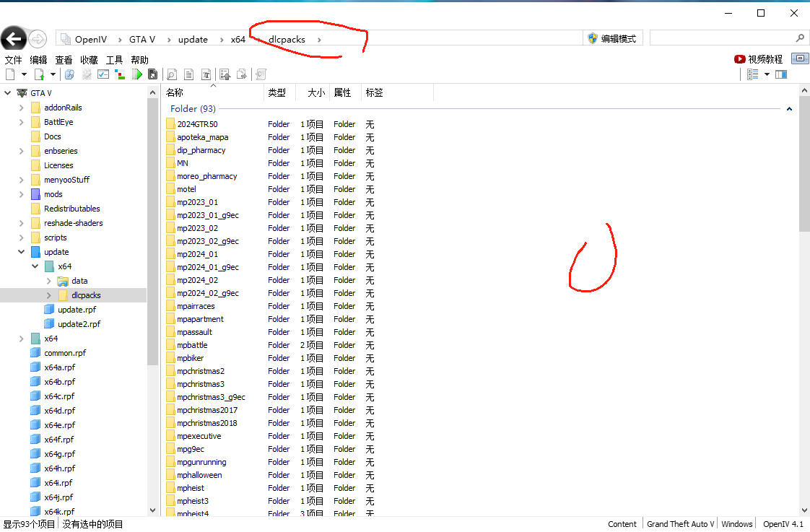Open the 工具 menu
The width and height of the screenshot is (810, 532).
click(x=114, y=60)
